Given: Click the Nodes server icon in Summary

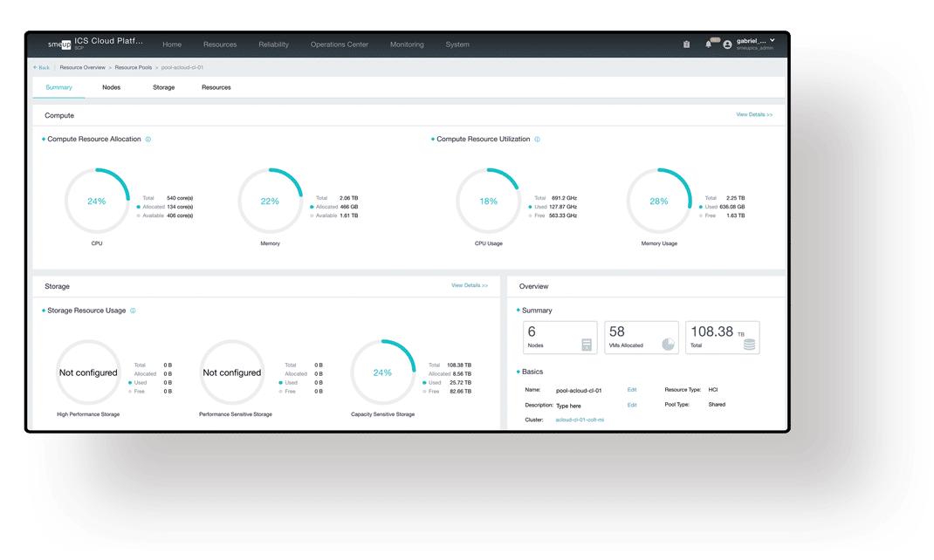Looking at the screenshot, I should pyautogui.click(x=587, y=345).
